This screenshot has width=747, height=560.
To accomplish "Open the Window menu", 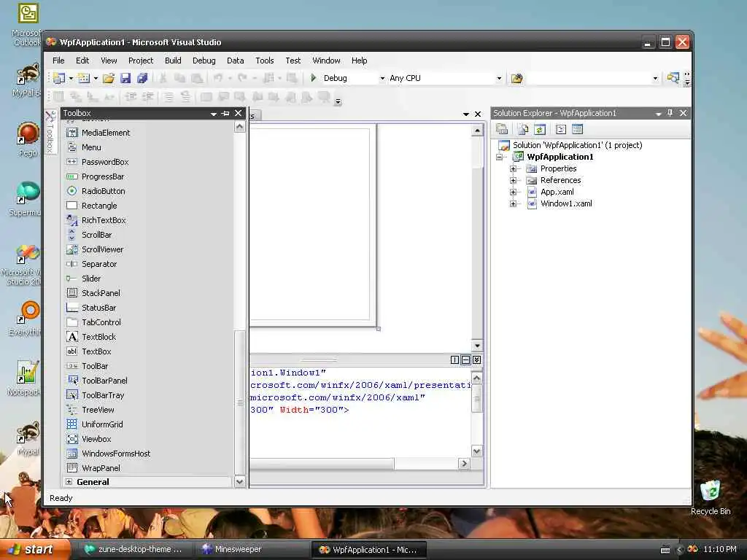I will (326, 61).
